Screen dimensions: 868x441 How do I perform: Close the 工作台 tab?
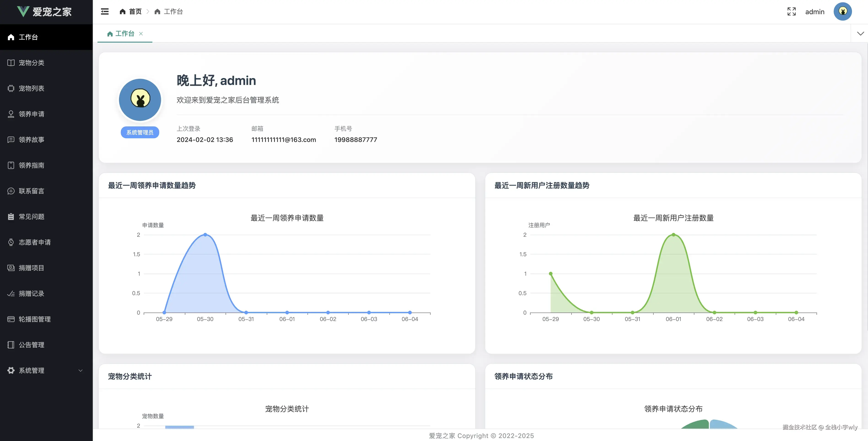(141, 34)
